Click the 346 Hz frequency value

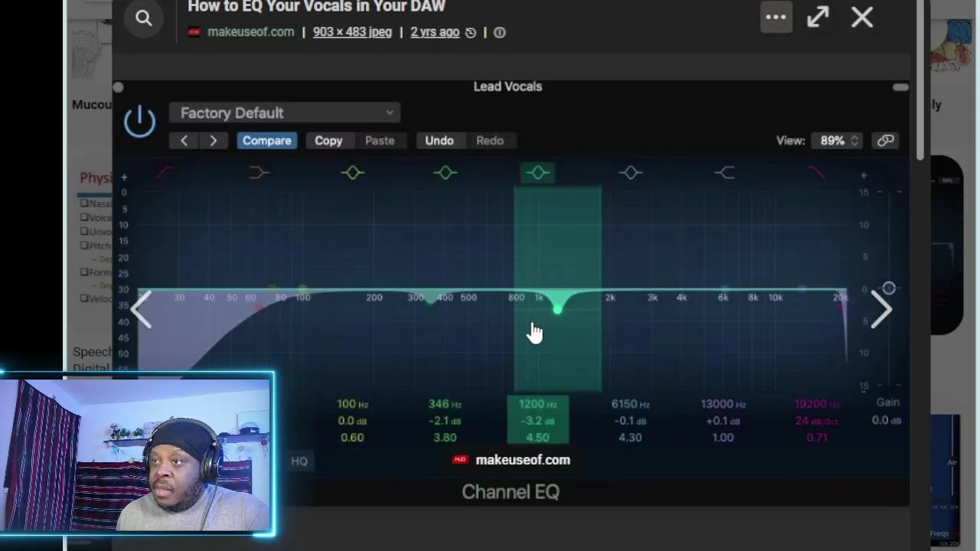click(x=445, y=404)
